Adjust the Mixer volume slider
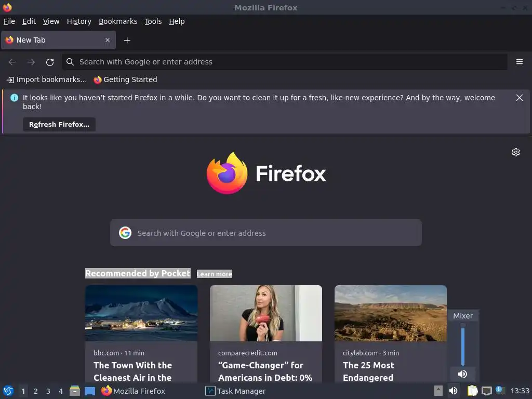This screenshot has width=532, height=399. tap(463, 344)
